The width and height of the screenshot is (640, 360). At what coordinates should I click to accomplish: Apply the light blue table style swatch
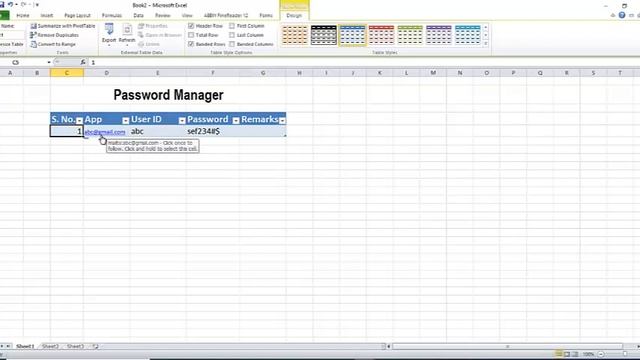(468, 35)
